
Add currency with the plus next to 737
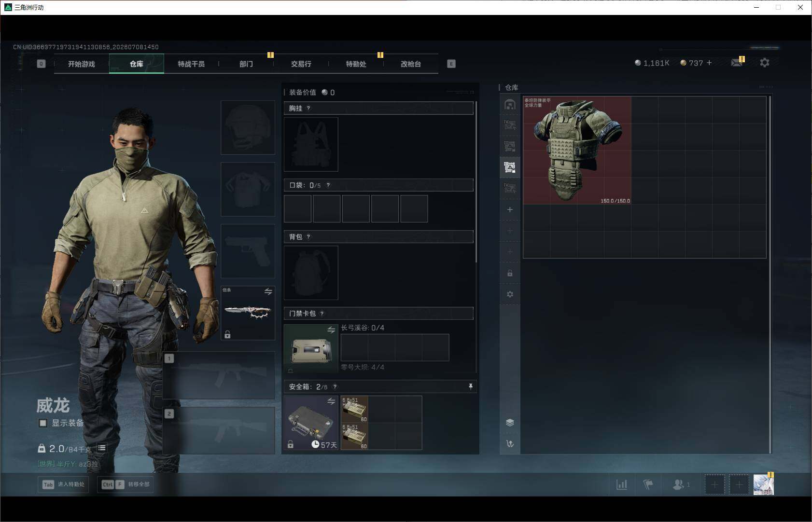click(x=709, y=63)
